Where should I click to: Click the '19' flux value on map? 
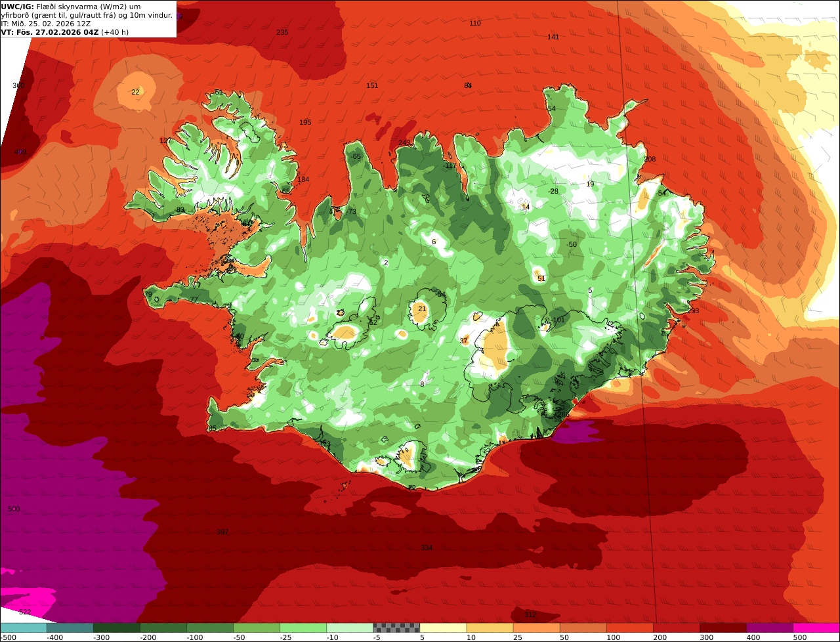click(590, 184)
